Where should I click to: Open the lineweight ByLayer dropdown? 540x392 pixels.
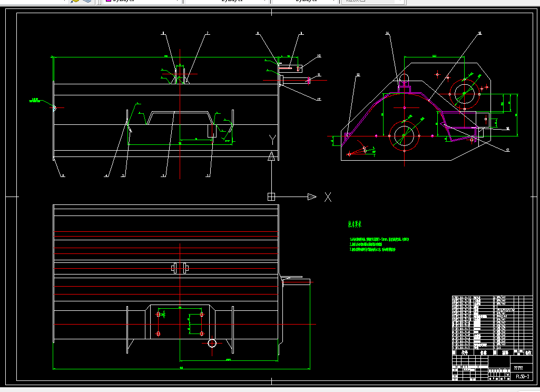point(305,1)
